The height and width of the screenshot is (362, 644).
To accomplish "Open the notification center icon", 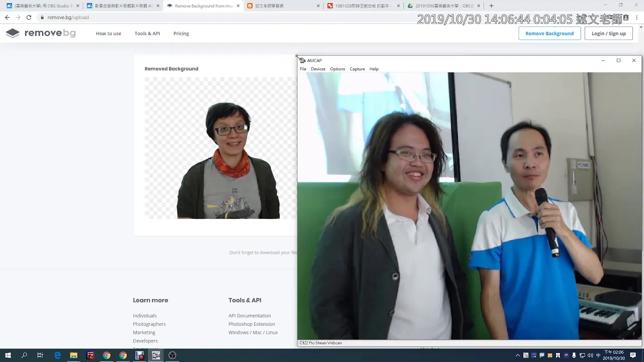I will (x=633, y=355).
